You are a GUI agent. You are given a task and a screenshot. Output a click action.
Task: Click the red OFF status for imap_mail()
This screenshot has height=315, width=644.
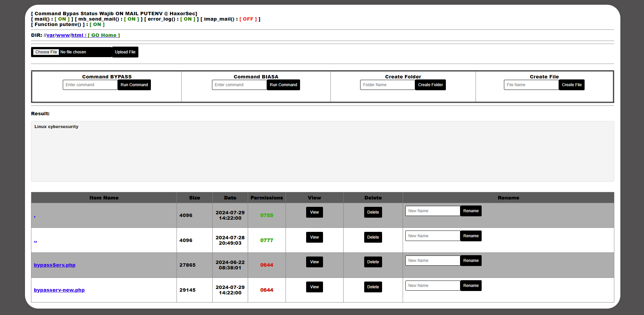(248, 19)
